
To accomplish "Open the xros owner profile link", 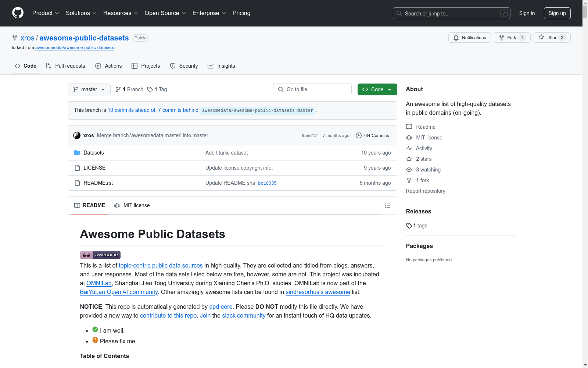I will coord(27,38).
